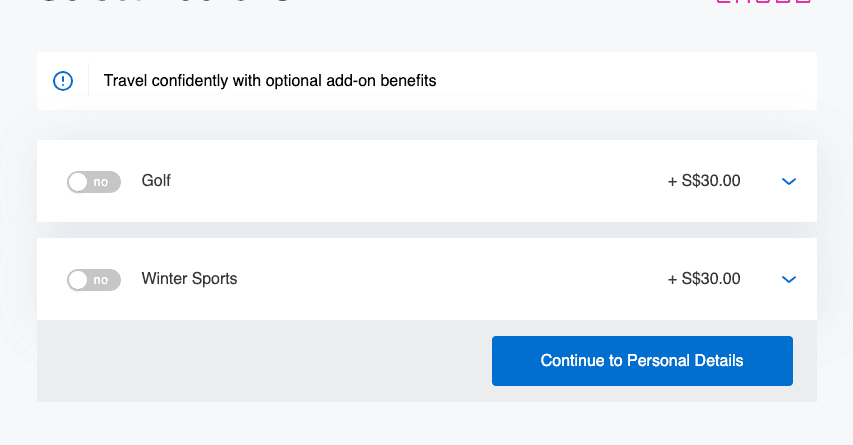
Task: Click the white knob of the Winter Sports switch
Action: 78,280
